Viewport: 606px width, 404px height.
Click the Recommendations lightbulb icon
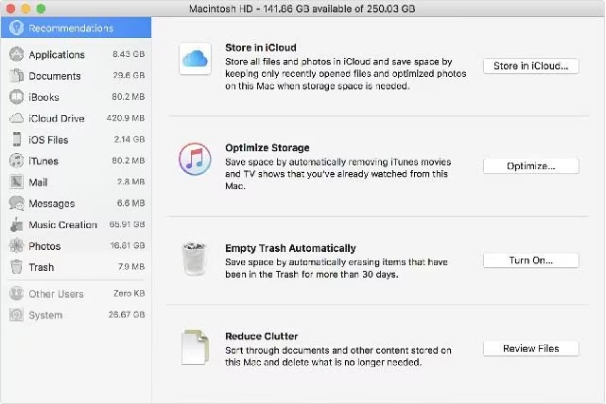coord(17,28)
